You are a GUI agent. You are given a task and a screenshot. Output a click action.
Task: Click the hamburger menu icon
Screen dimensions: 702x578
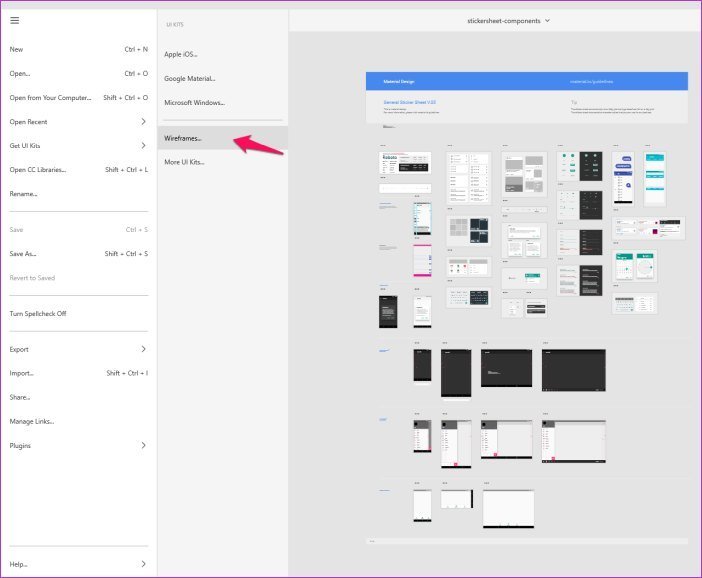pyautogui.click(x=14, y=20)
